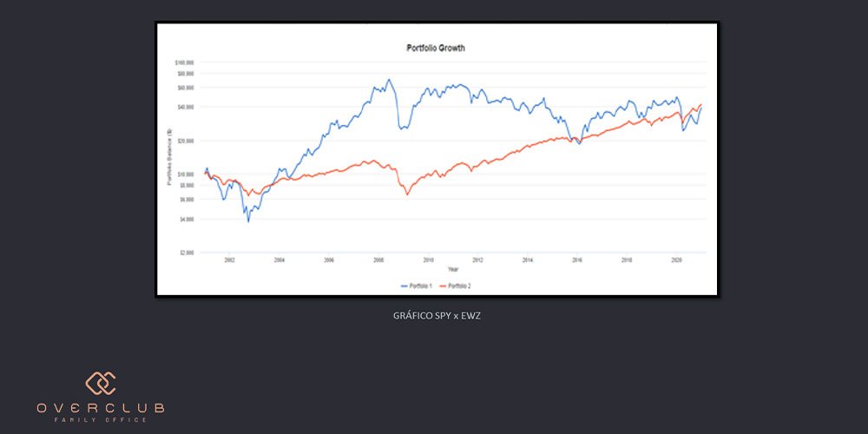
Task: Select the 2006 x-axis tick label
Action: point(329,260)
